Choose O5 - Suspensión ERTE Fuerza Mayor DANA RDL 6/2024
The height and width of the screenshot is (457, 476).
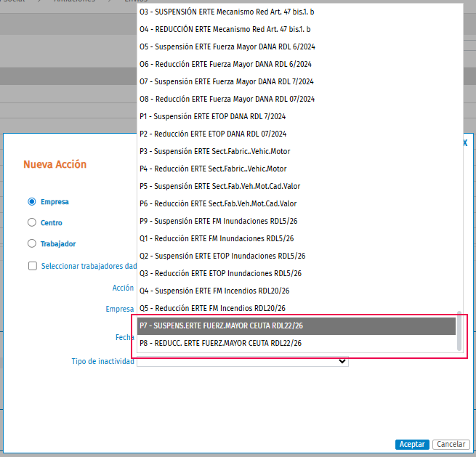pyautogui.click(x=297, y=46)
